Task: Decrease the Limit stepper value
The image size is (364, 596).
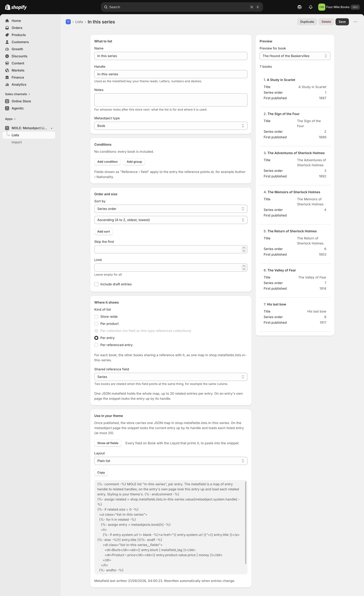Action: pyautogui.click(x=244, y=269)
